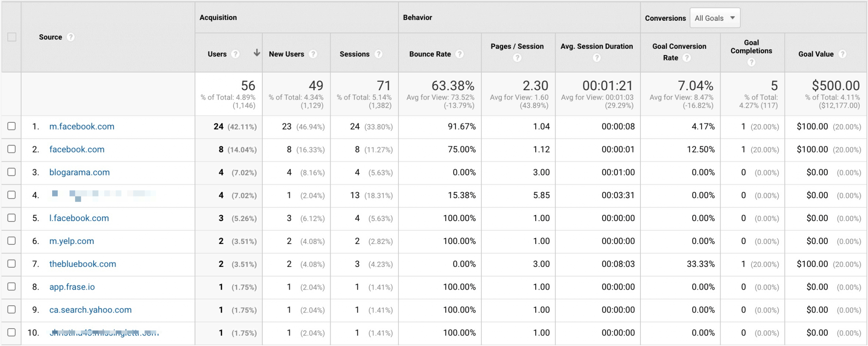The height and width of the screenshot is (346, 868).
Task: Click the help icon next to Source
Action: click(x=71, y=37)
